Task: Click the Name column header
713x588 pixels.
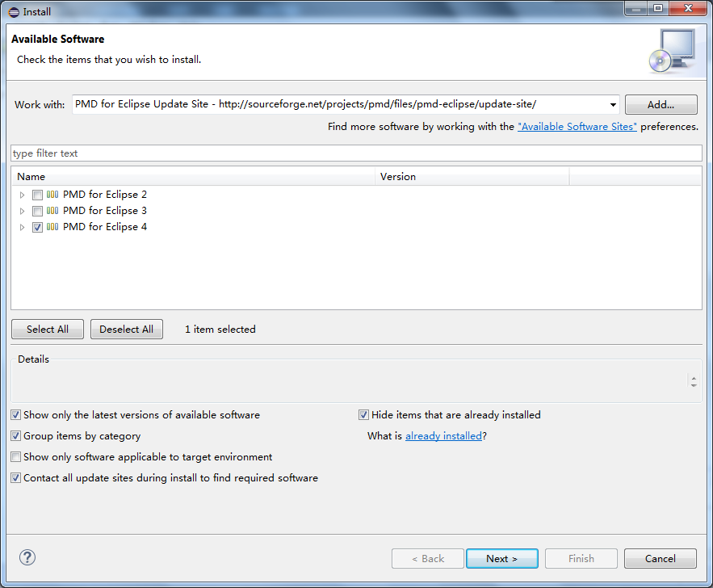Action: pos(193,176)
